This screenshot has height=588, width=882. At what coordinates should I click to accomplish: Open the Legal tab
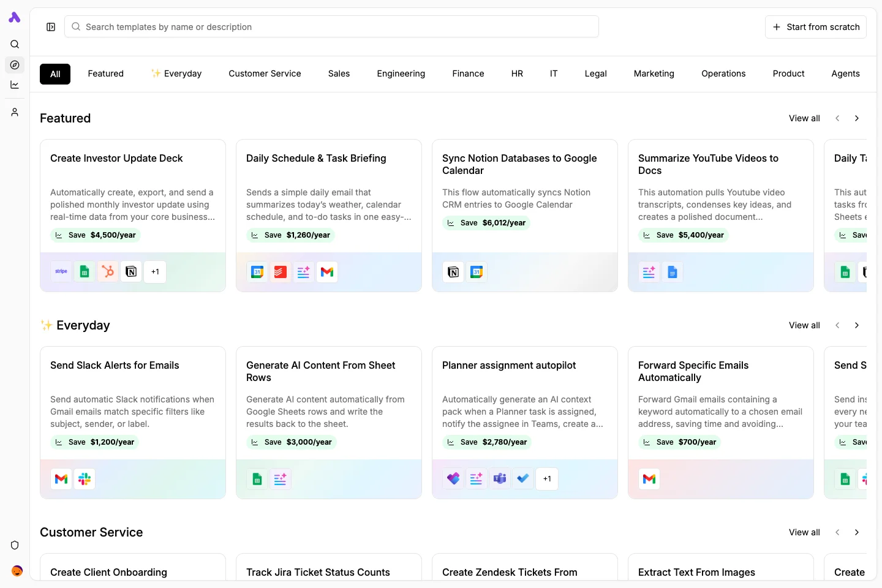pyautogui.click(x=595, y=73)
